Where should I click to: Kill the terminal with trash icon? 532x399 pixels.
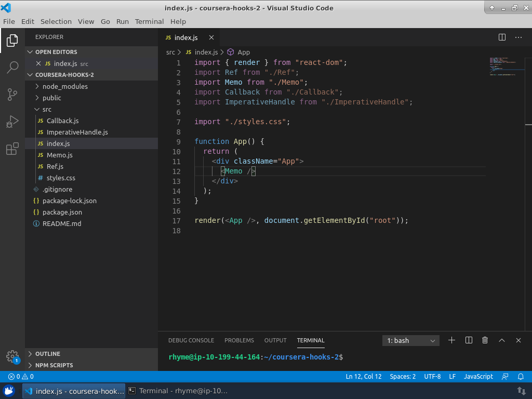tap(485, 340)
